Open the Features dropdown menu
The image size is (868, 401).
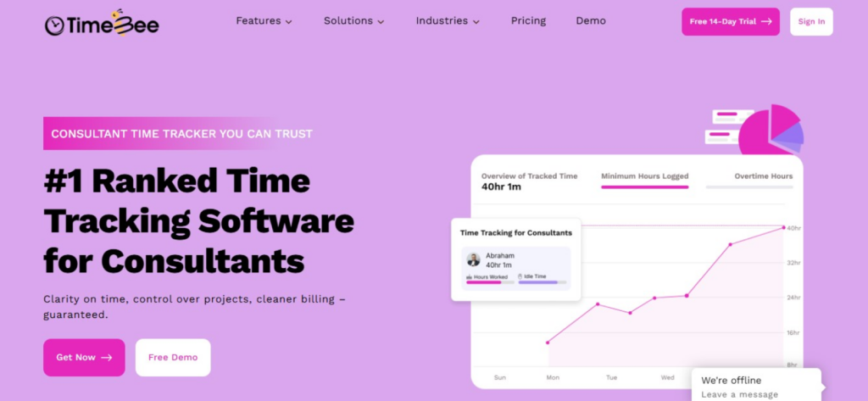[264, 21]
